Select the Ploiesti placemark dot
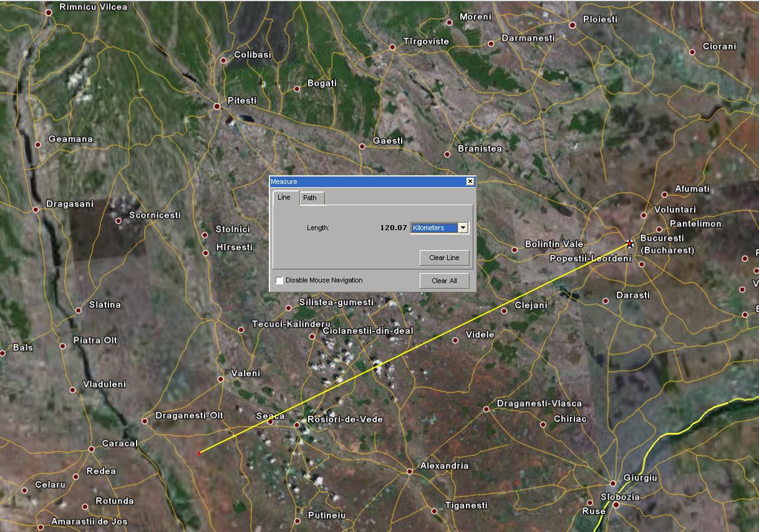759x532 pixels. coord(573,25)
